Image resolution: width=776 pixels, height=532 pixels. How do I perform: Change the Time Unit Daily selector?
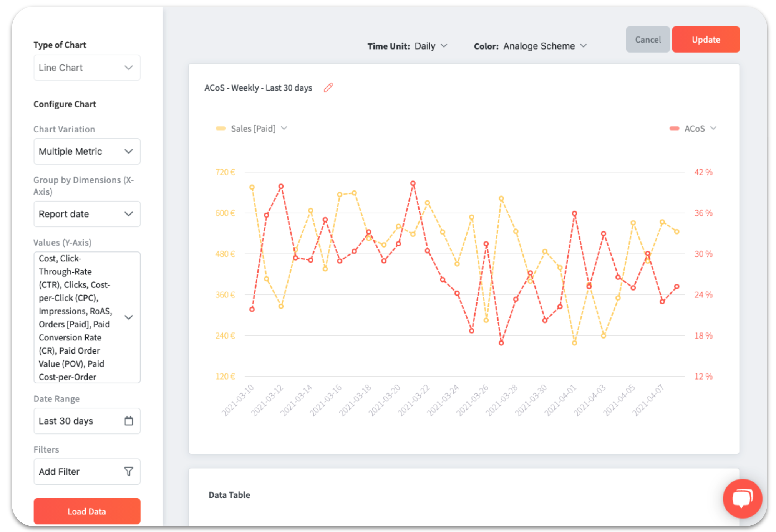point(430,46)
